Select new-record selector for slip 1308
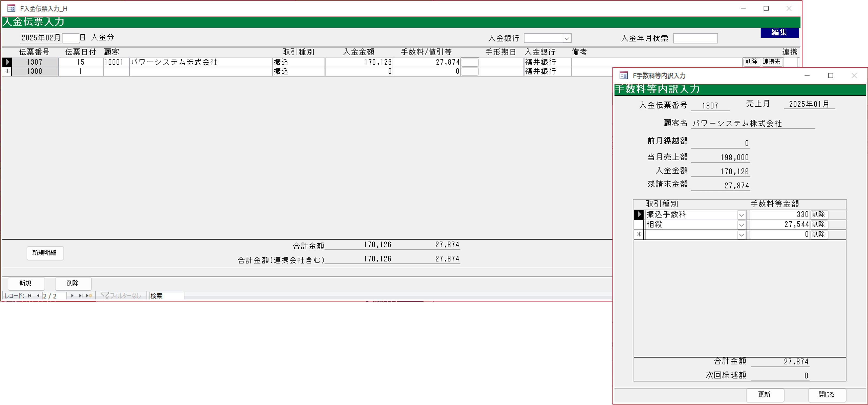 click(7, 71)
